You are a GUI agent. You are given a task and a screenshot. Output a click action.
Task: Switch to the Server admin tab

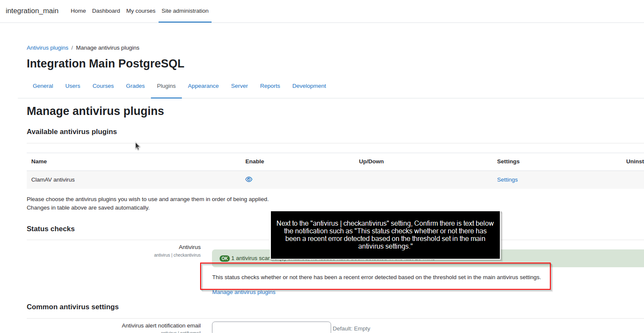click(239, 86)
